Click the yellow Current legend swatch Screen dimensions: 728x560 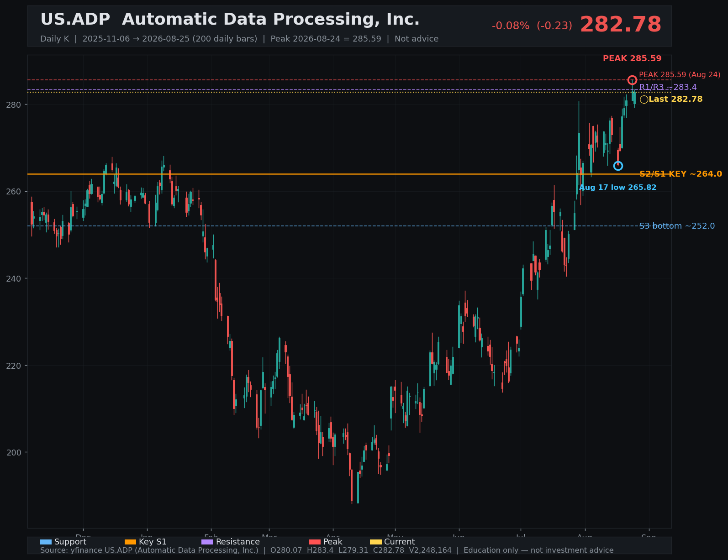coord(375,542)
